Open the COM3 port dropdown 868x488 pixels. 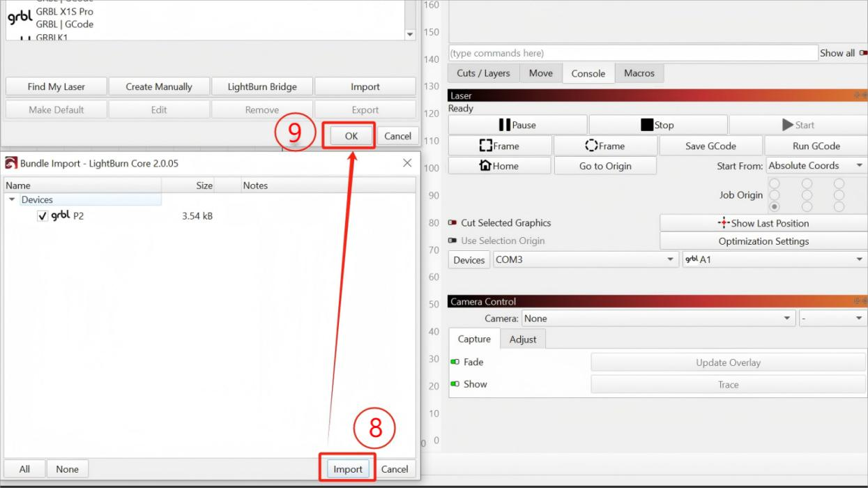585,259
